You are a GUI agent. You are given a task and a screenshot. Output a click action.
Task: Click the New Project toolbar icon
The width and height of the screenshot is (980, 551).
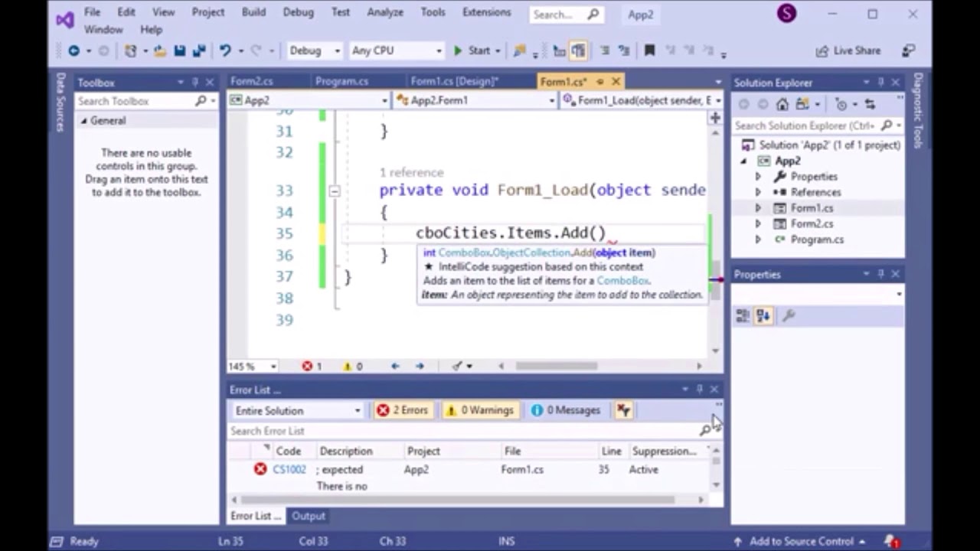click(131, 51)
